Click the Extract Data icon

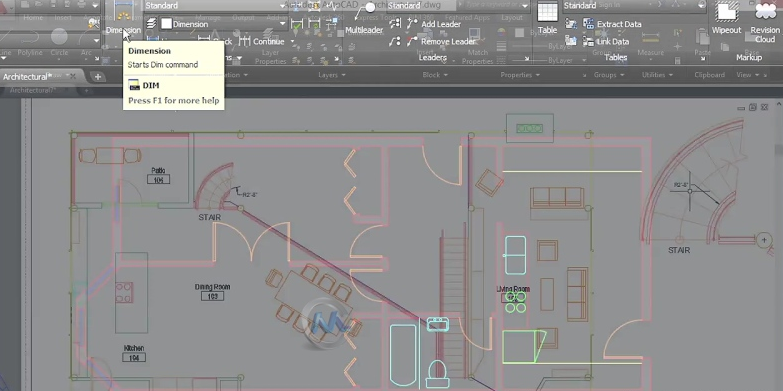(x=589, y=23)
